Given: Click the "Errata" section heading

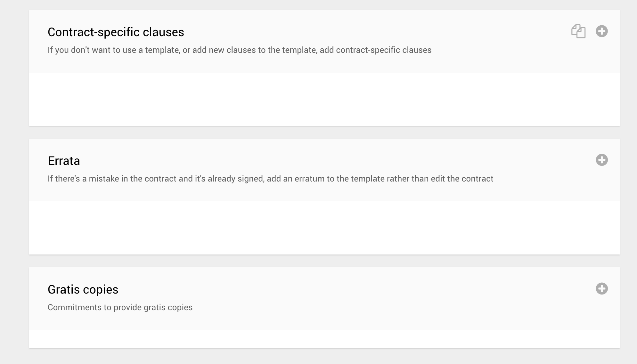Looking at the screenshot, I should [64, 161].
